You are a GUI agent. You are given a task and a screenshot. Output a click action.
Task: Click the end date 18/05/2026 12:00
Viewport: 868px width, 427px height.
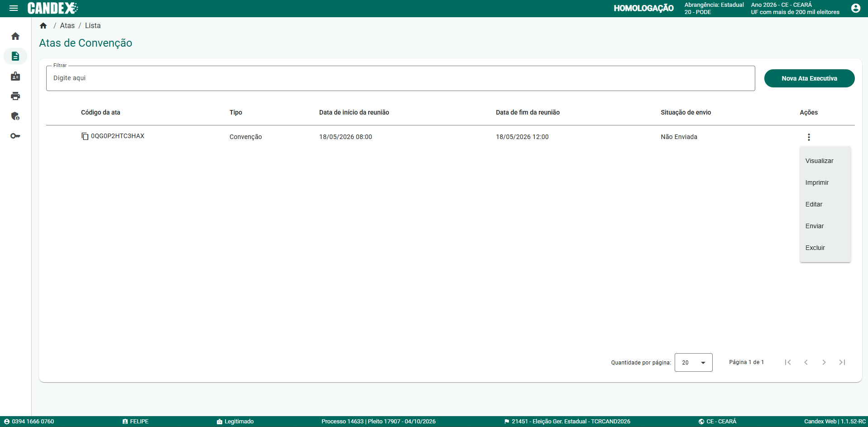[x=522, y=137]
